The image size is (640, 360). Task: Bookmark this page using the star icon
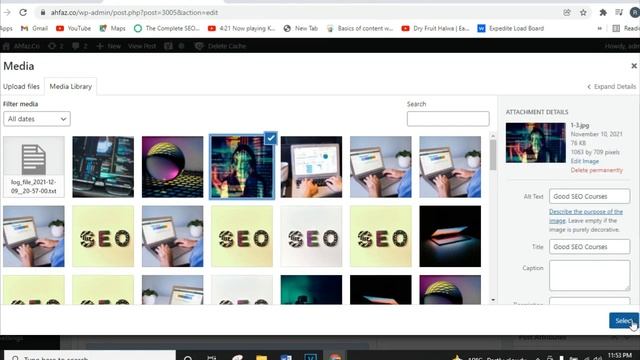point(583,13)
